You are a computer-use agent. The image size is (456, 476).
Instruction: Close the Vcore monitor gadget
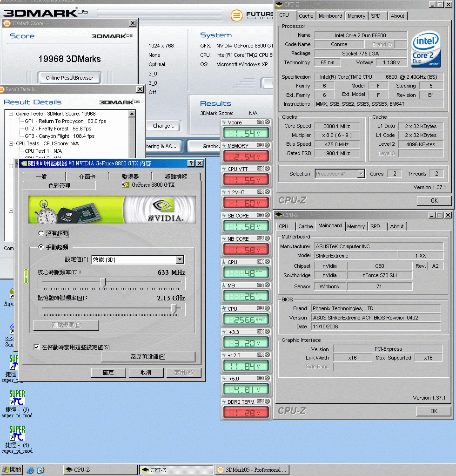pyautogui.click(x=267, y=122)
